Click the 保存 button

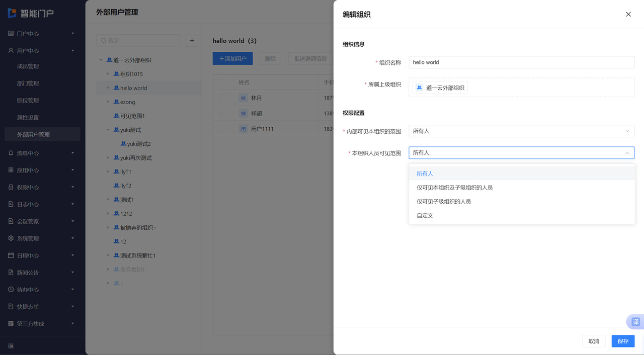623,341
